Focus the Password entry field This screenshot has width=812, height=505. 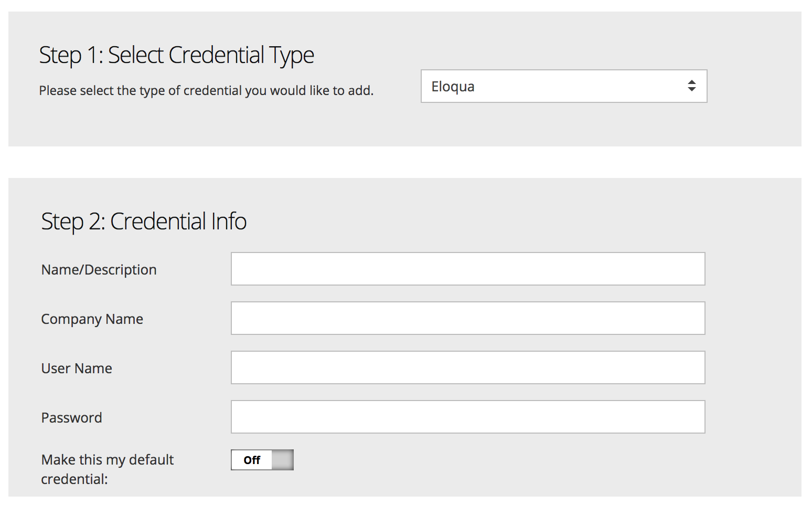click(468, 417)
